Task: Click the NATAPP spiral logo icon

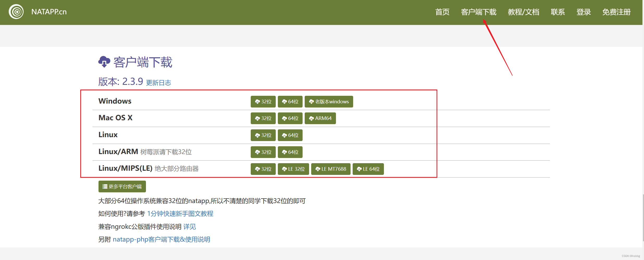Action: pyautogui.click(x=16, y=12)
